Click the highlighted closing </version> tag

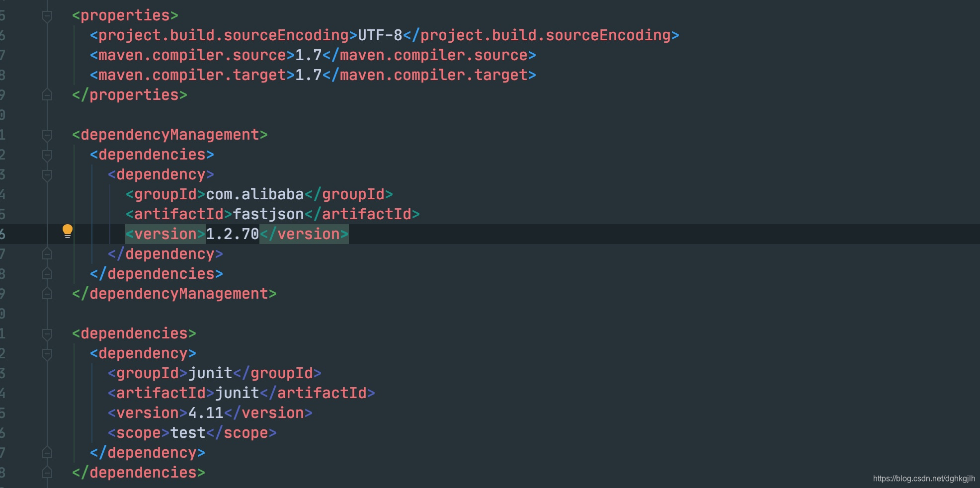tap(304, 234)
